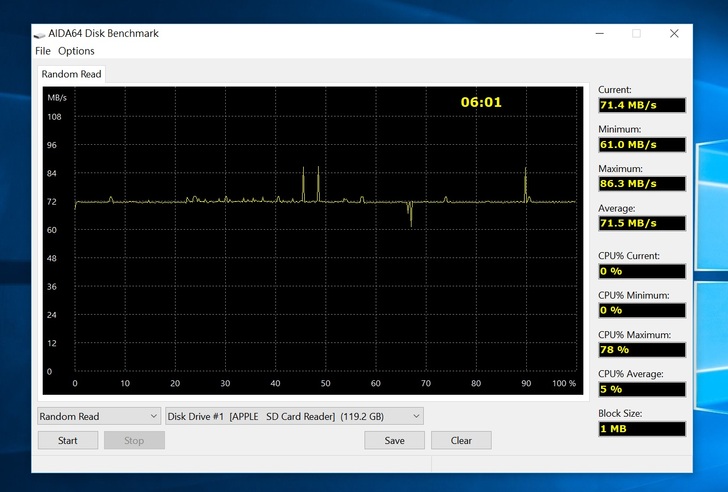
Task: Open the File menu
Action: pos(42,51)
